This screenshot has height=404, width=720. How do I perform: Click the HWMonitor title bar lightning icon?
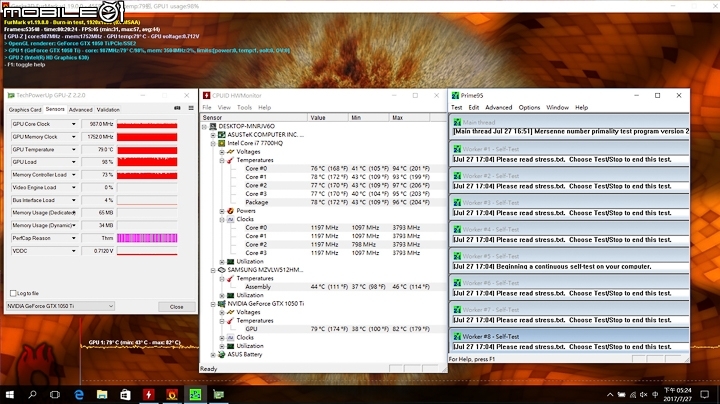coord(207,95)
